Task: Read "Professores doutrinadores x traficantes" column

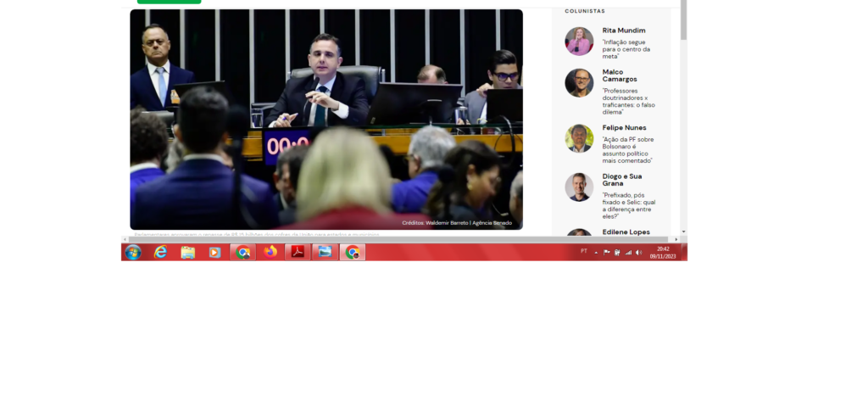Action: (x=629, y=101)
